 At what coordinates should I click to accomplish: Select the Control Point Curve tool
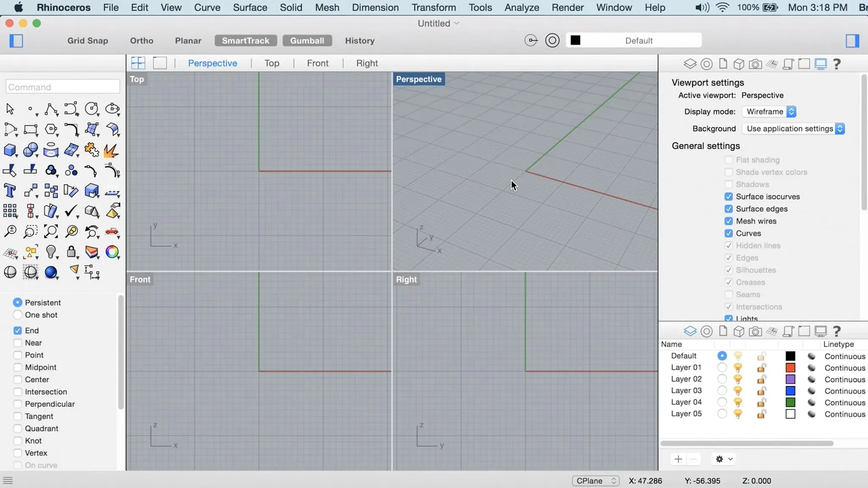[x=71, y=109]
